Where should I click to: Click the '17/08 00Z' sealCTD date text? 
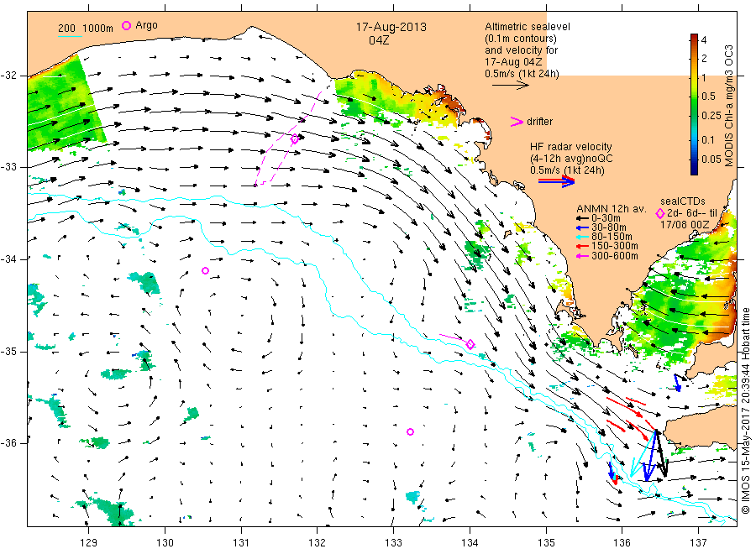(684, 225)
